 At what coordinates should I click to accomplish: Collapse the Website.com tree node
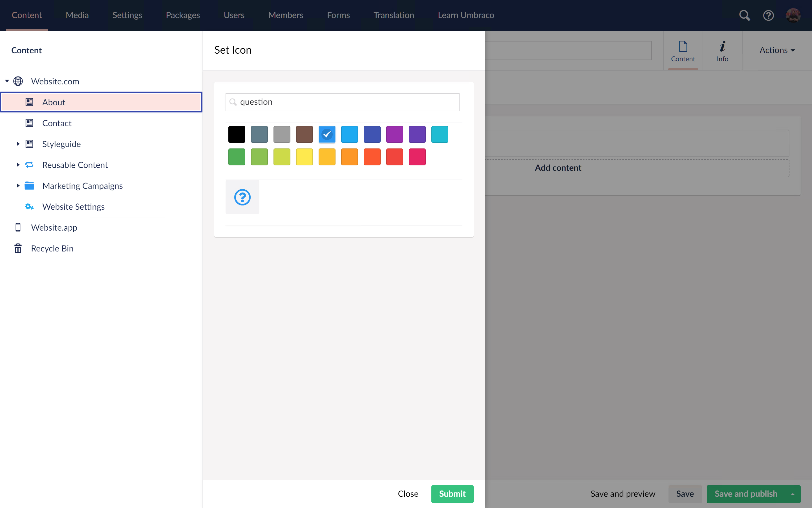[7, 81]
